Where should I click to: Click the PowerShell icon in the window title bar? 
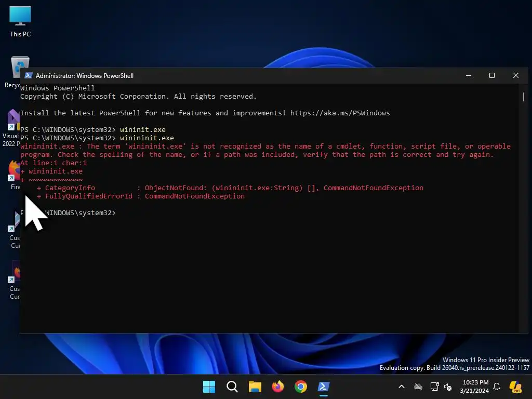click(x=29, y=76)
